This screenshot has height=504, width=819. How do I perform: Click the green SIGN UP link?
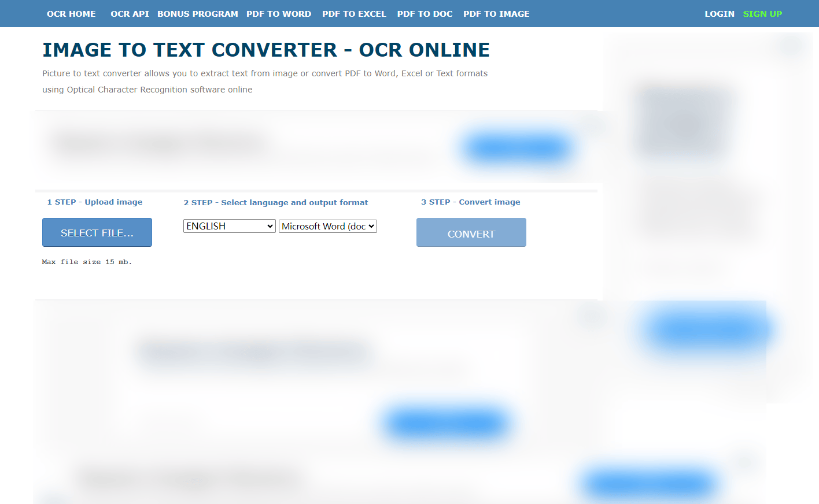pos(762,14)
